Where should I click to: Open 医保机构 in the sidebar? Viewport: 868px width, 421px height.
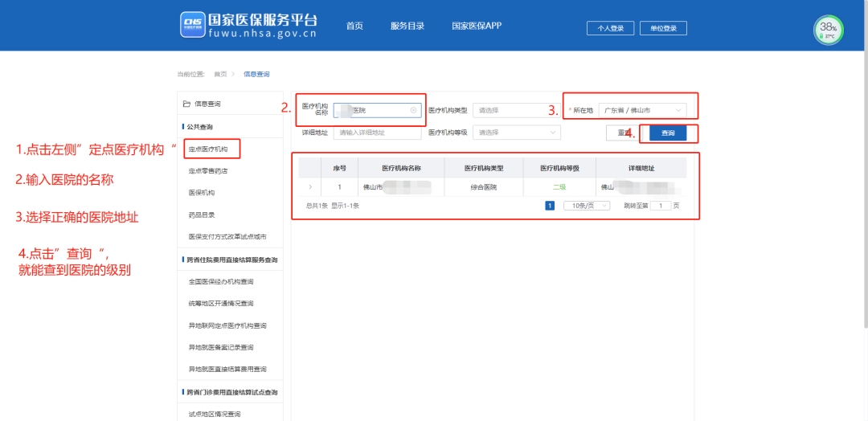click(x=202, y=193)
